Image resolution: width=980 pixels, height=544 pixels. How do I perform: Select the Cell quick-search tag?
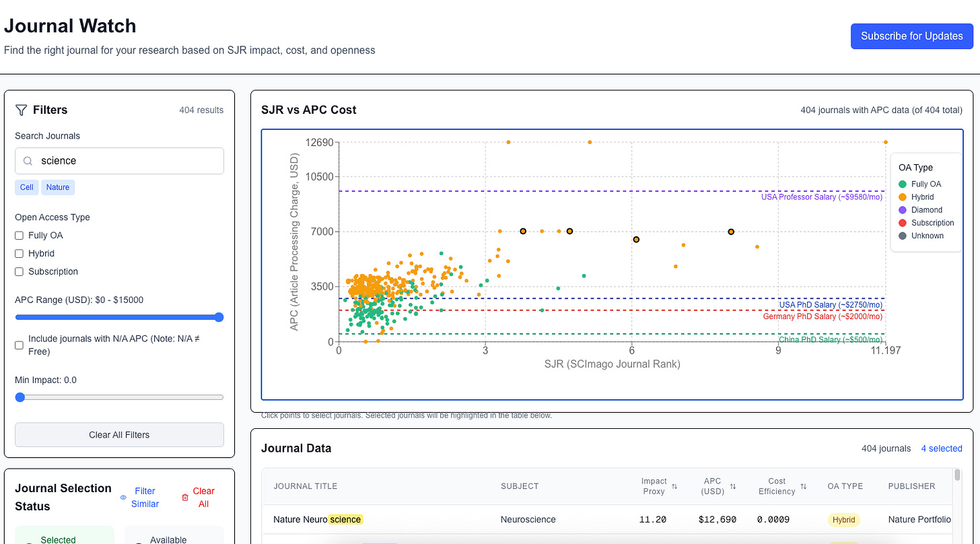(27, 187)
